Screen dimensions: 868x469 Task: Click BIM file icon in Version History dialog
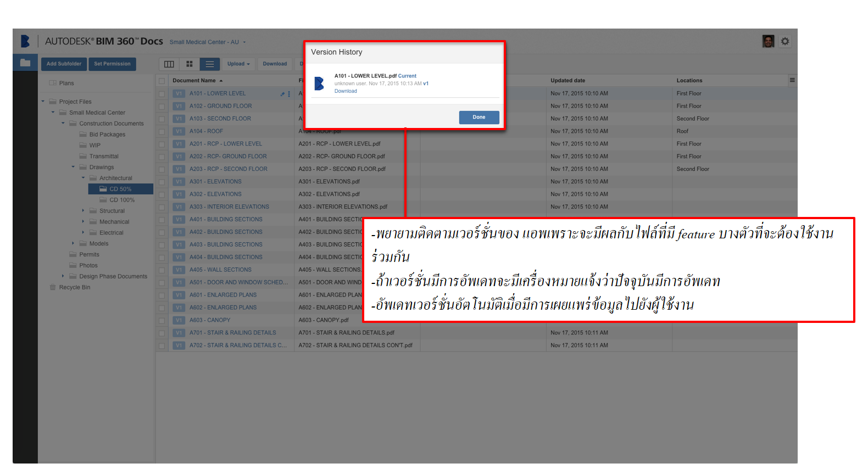(319, 83)
